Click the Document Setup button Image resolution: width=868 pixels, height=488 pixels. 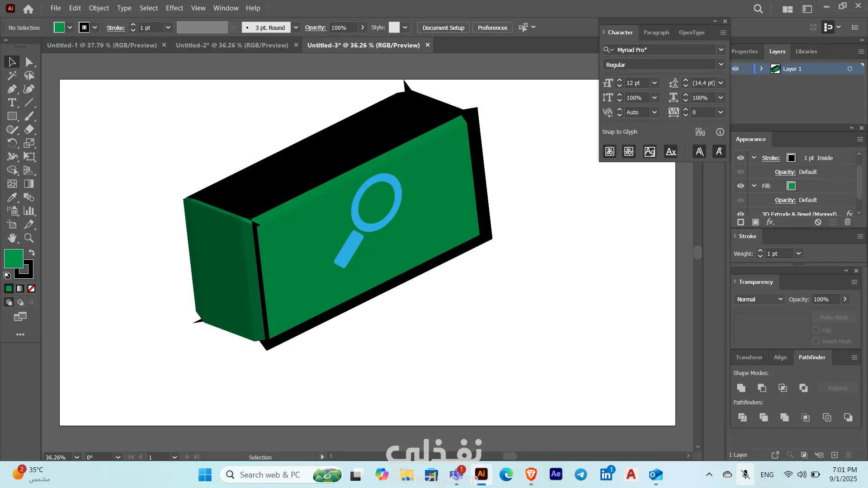click(443, 28)
